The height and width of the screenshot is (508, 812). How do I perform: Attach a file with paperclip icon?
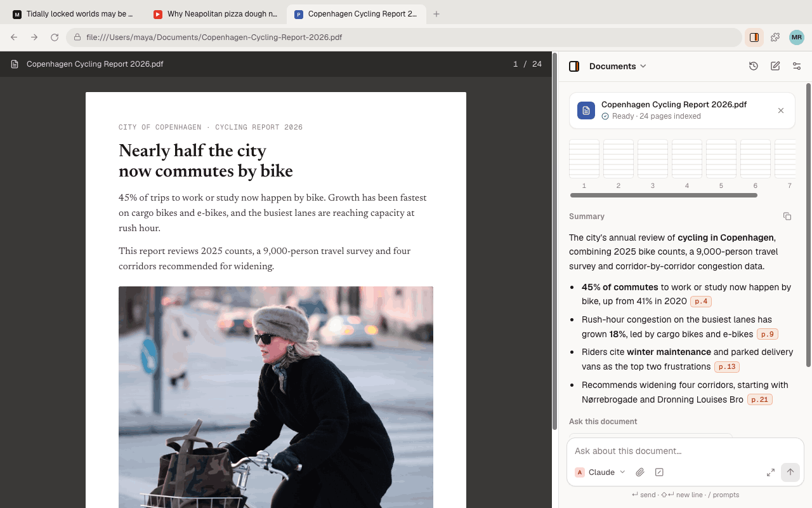point(640,472)
